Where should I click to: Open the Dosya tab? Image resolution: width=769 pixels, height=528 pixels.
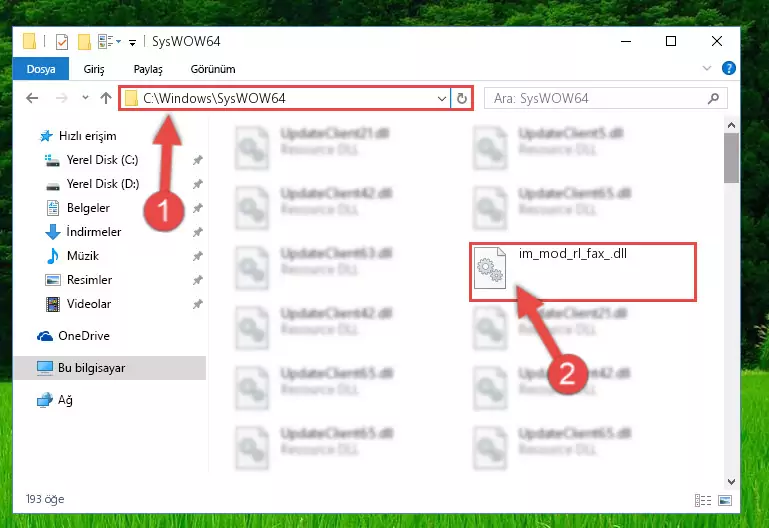coord(41,69)
